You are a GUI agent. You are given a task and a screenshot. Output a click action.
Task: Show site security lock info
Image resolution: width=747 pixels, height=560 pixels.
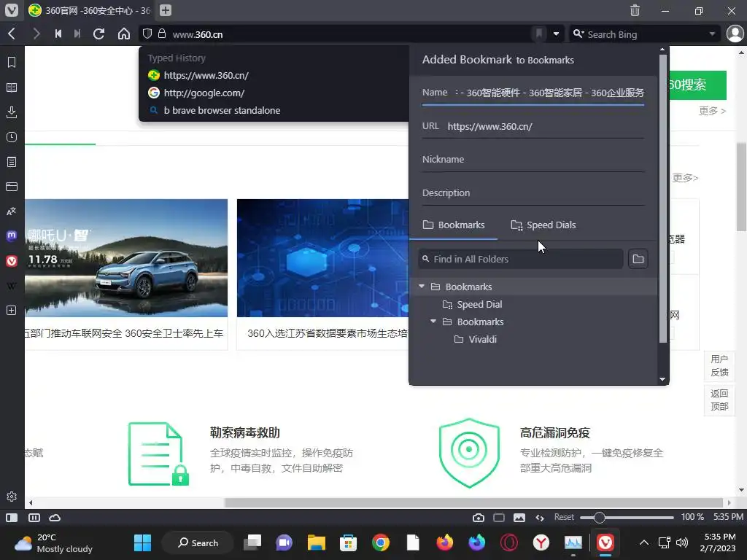pyautogui.click(x=162, y=34)
